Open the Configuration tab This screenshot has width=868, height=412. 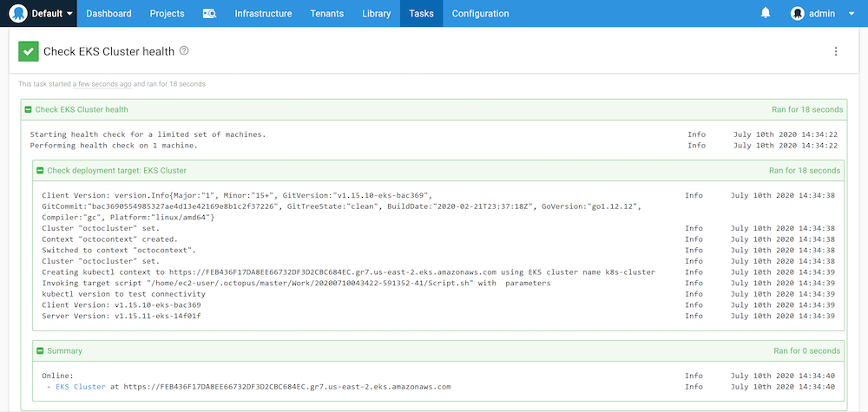pos(480,14)
